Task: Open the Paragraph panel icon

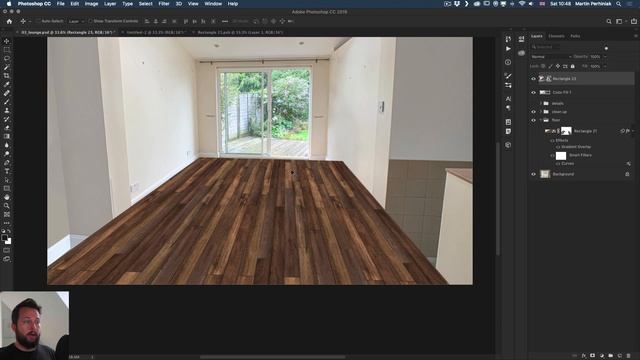Action: coord(508,108)
